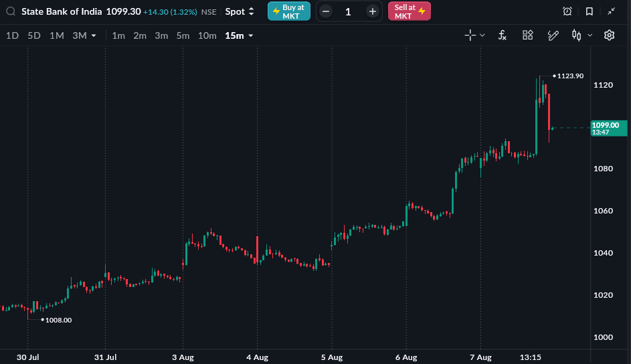Click the 7 Aug date label

tap(481, 357)
